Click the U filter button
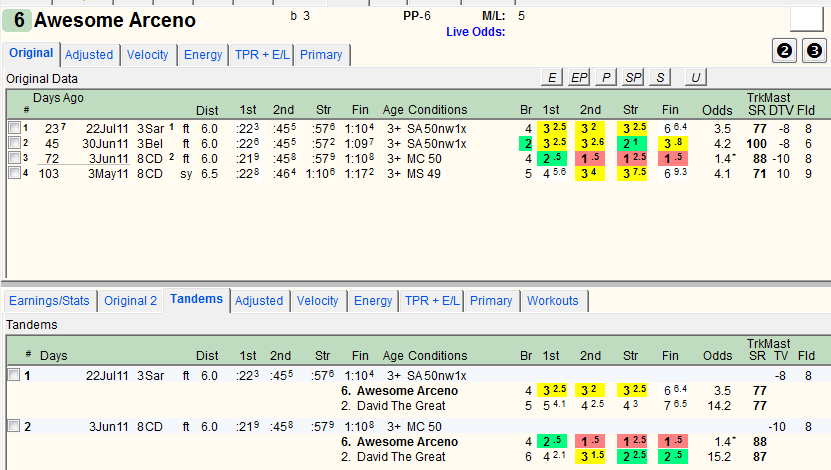831x470 pixels. [x=695, y=77]
